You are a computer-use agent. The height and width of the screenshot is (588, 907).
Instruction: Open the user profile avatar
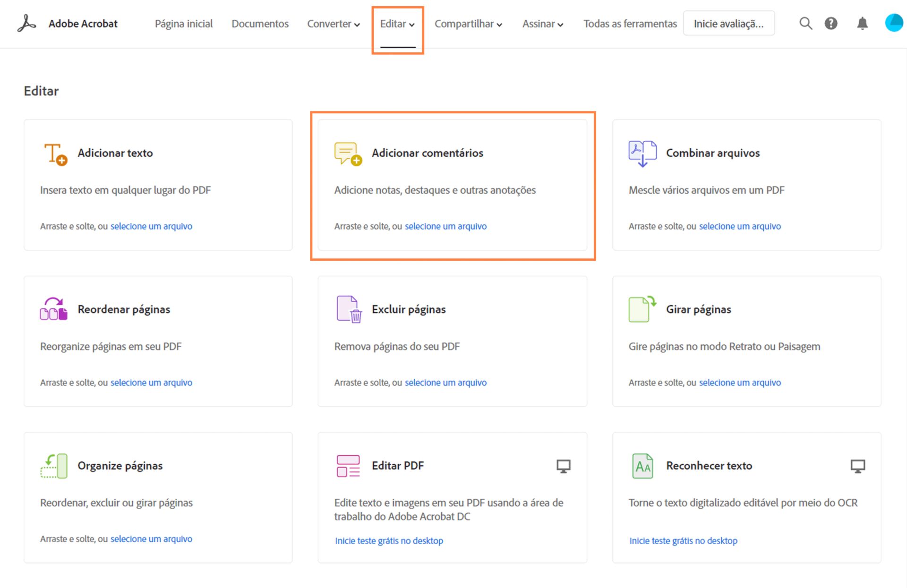[894, 23]
